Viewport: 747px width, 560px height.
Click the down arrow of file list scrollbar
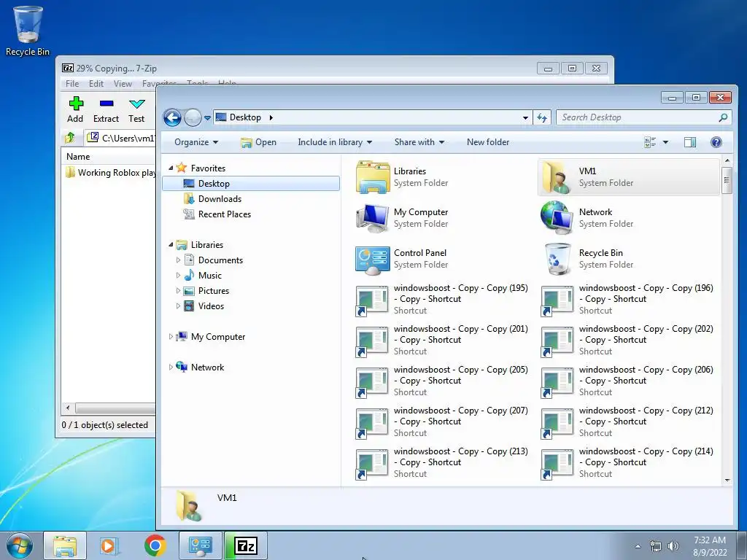[x=727, y=481]
